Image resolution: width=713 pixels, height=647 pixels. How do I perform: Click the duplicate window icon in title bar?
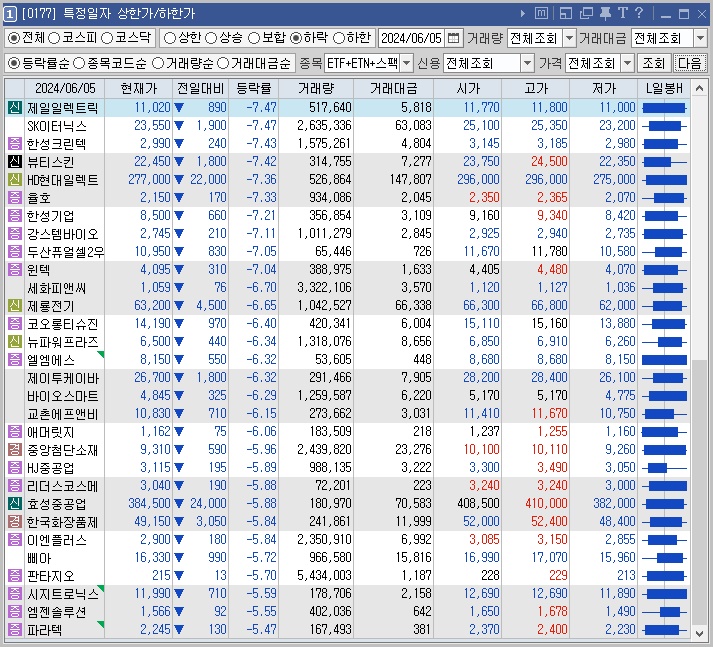point(586,14)
